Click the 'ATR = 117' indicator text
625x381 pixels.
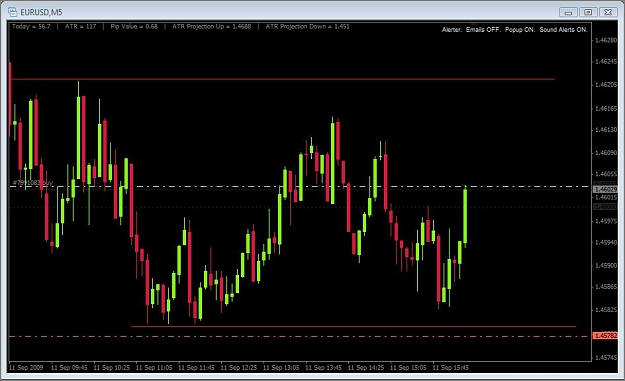[x=81, y=27]
